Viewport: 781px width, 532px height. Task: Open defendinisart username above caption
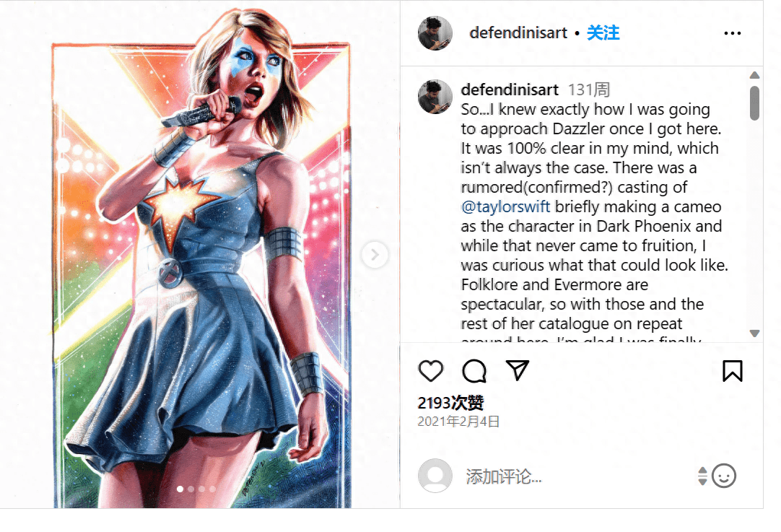510,90
